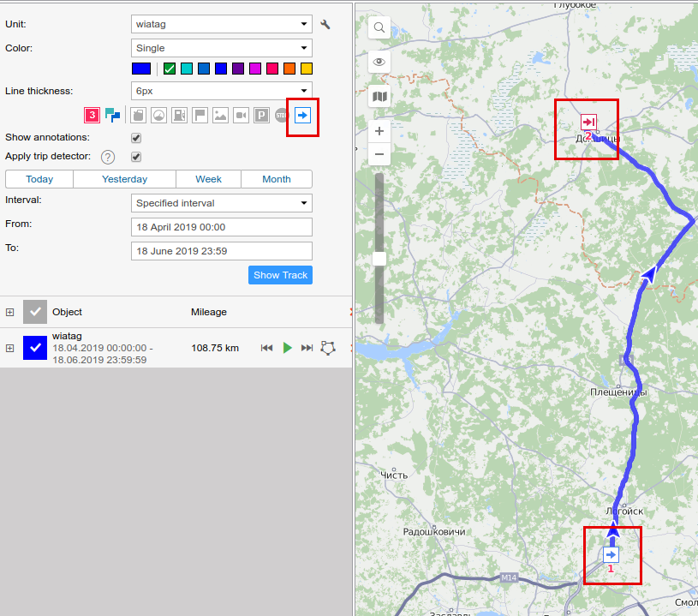Pick the orange color swatch
Screen dimensions: 698x616
289,69
